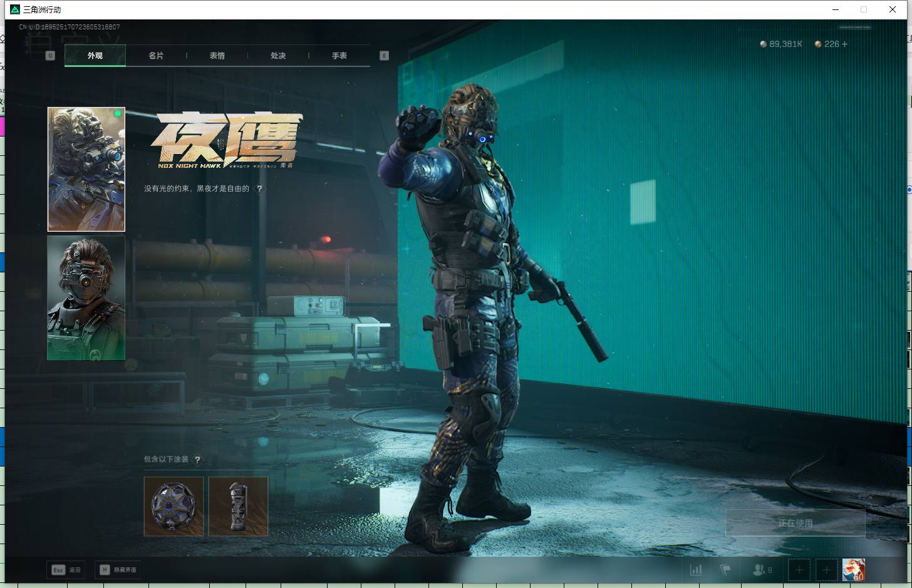The width and height of the screenshot is (912, 588).
Task: Open the flag icon in bottom bar
Action: coord(726,570)
